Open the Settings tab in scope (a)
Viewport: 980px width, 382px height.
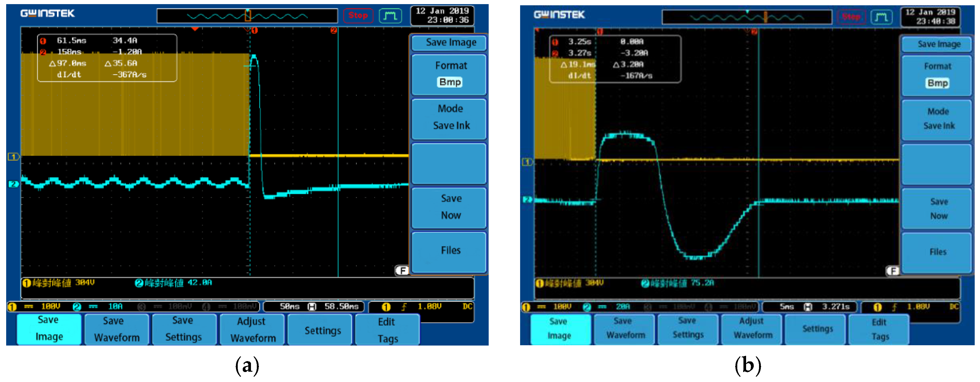(x=320, y=329)
